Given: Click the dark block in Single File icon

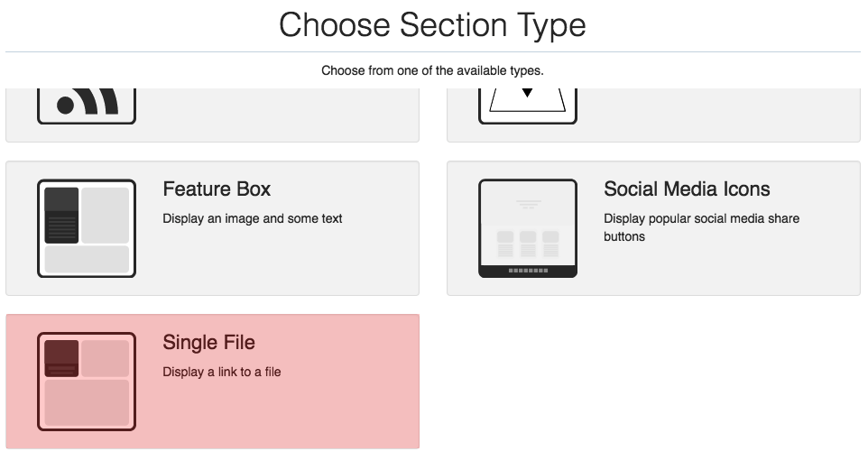Looking at the screenshot, I should coord(61,358).
